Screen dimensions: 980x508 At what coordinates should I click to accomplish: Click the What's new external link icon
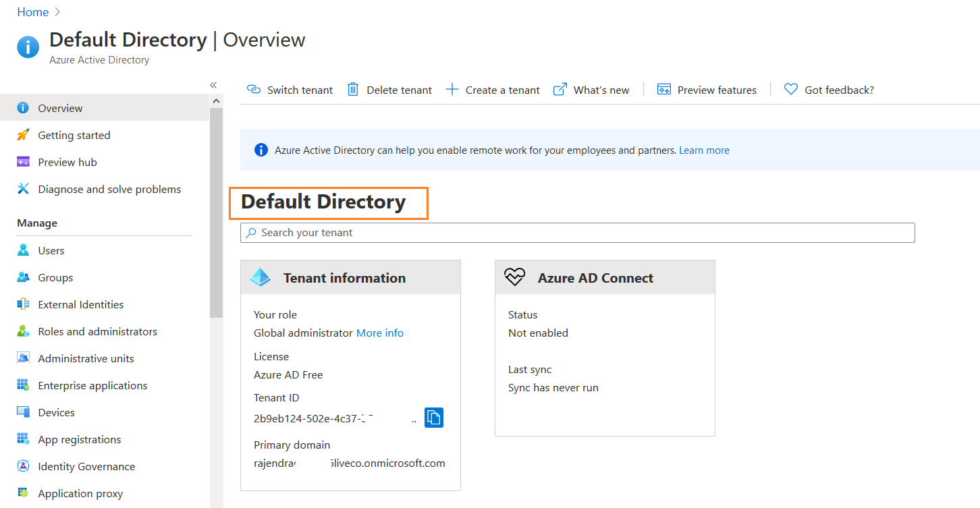[560, 90]
